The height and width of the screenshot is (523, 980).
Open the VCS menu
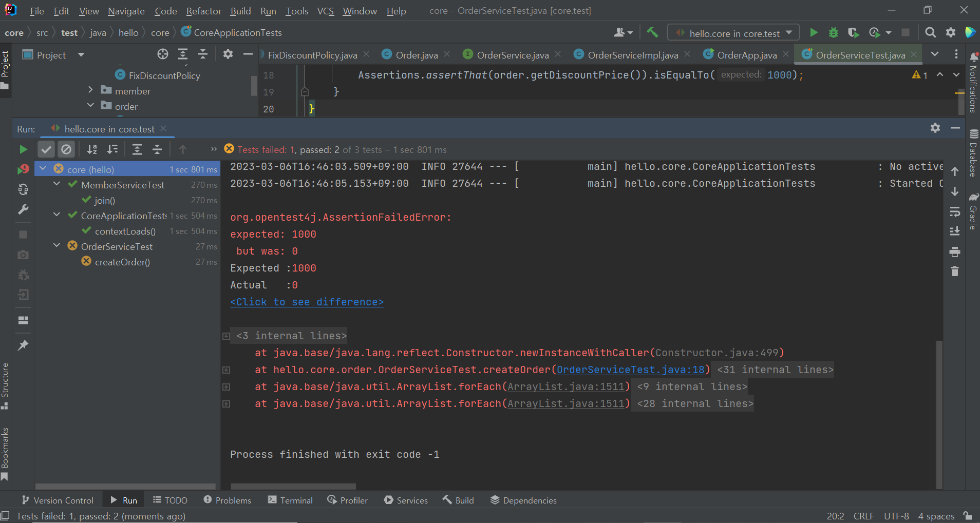tap(326, 11)
